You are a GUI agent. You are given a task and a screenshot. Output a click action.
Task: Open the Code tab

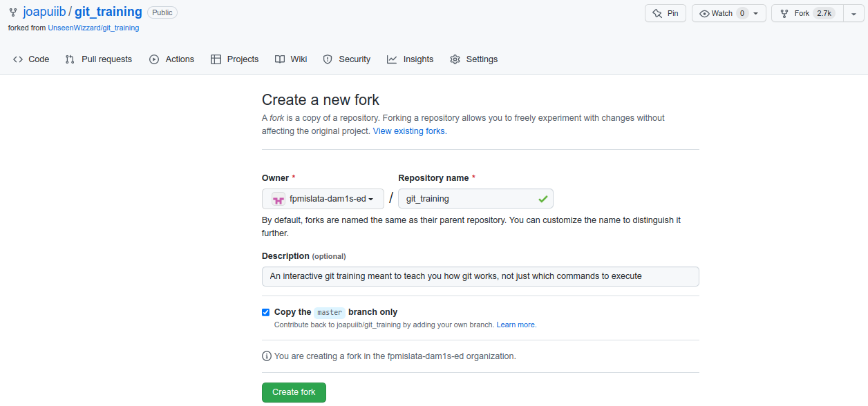31,59
